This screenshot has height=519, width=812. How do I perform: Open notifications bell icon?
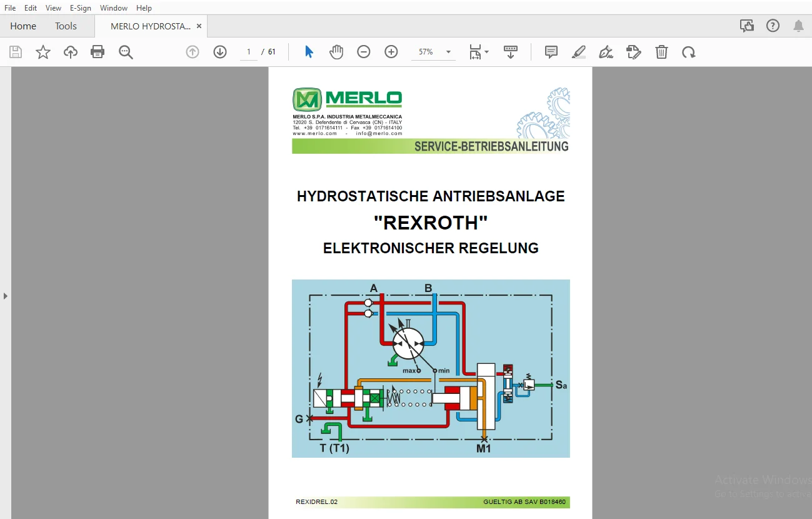(798, 26)
